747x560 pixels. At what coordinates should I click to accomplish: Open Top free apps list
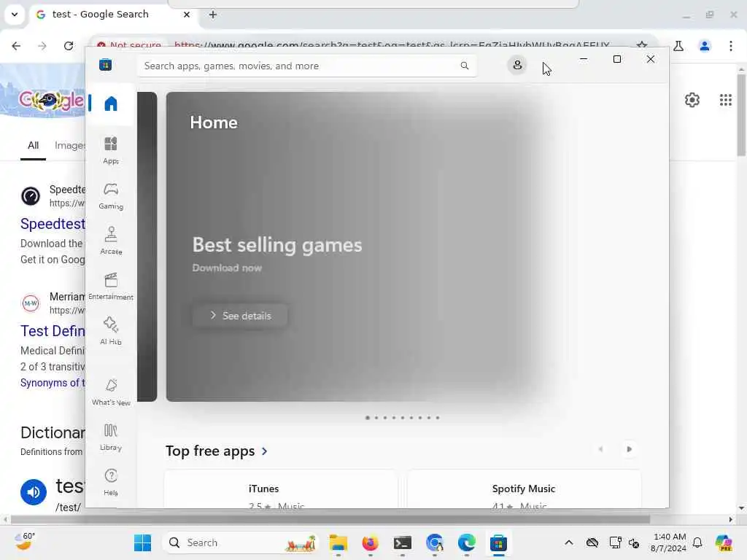(x=217, y=451)
